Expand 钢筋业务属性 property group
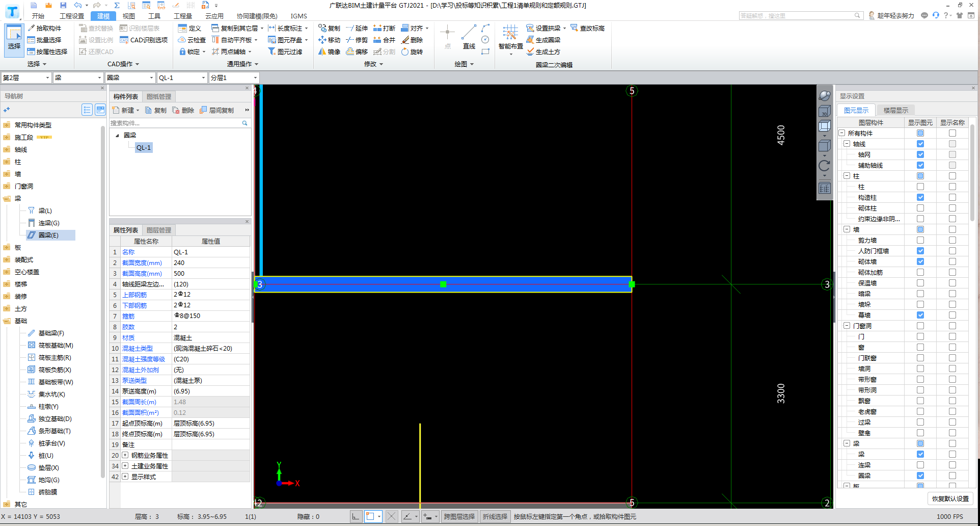Viewport: 980px width, 526px height. (125, 455)
